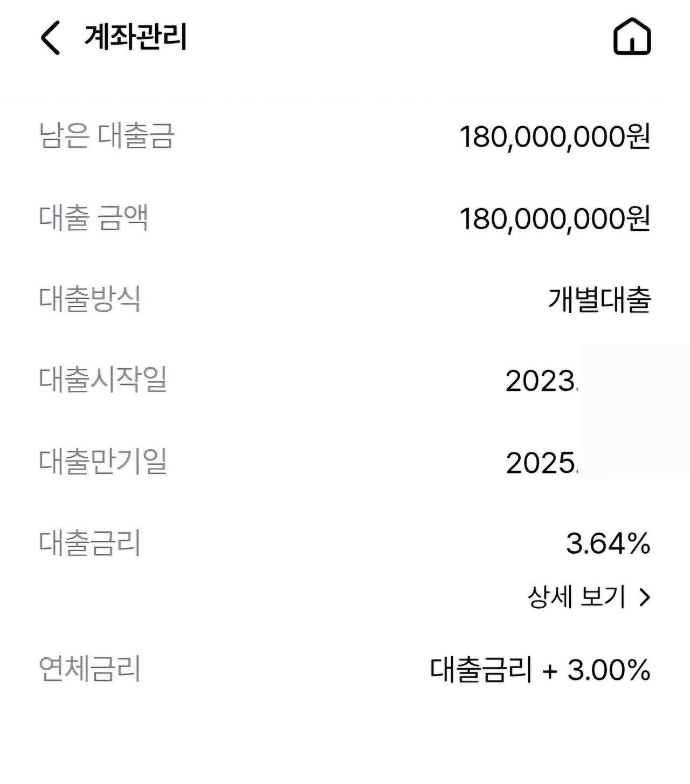Tap the 2023 loan start date
The width and height of the screenshot is (690, 784).
click(x=541, y=381)
